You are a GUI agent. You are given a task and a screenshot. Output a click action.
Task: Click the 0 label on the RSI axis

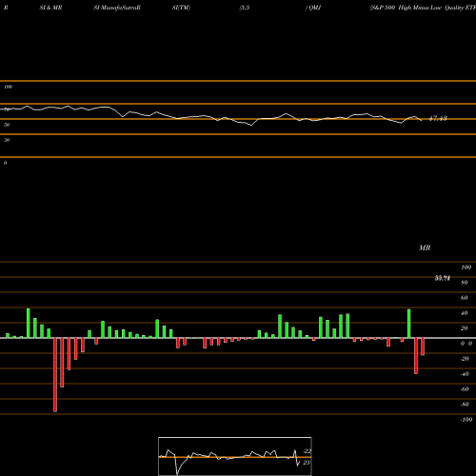coord(5,163)
